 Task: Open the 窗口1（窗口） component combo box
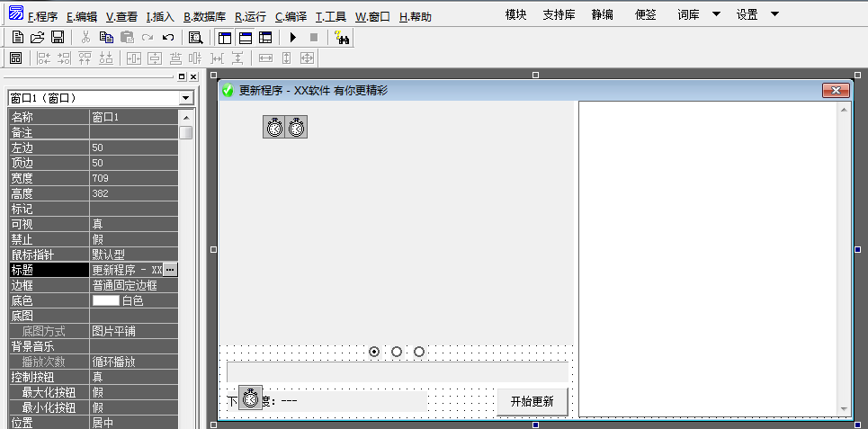[x=101, y=99]
